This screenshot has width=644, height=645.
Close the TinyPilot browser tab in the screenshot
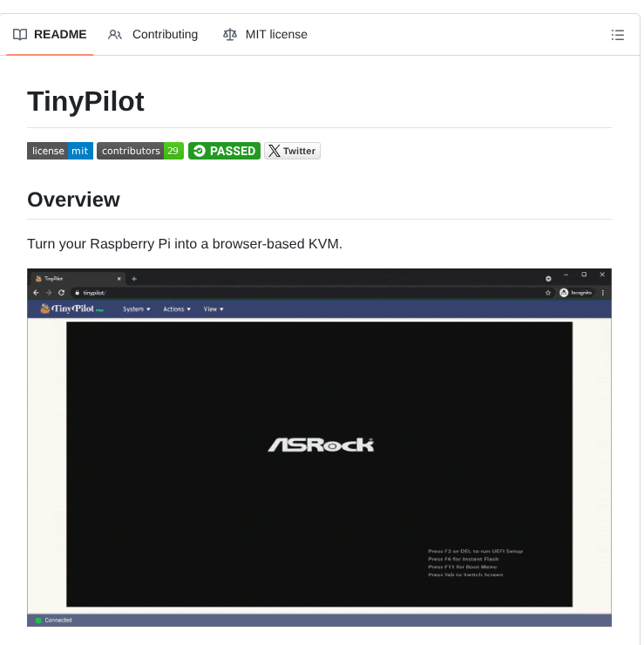(x=119, y=279)
